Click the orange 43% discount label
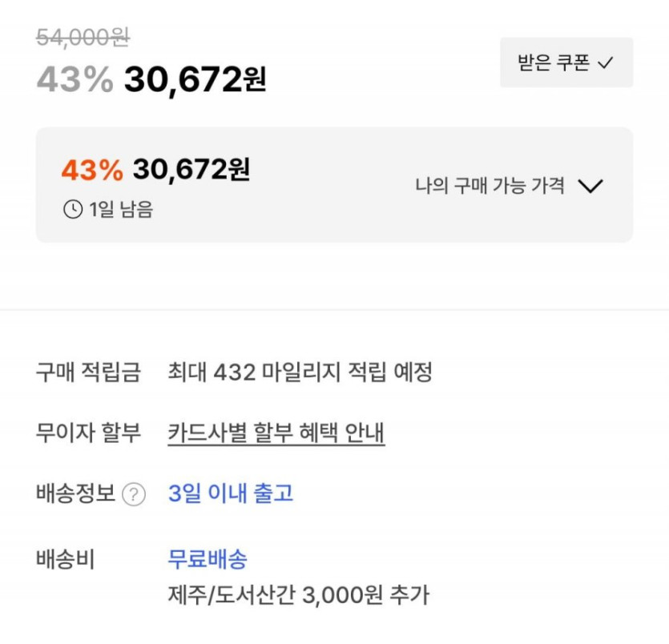Viewport: 669px width, 644px height. pos(92,170)
